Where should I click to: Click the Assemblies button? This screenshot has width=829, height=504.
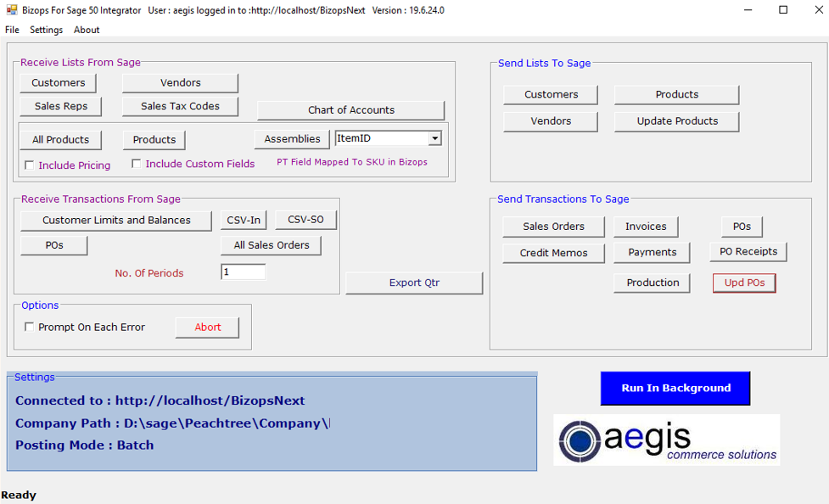[292, 139]
